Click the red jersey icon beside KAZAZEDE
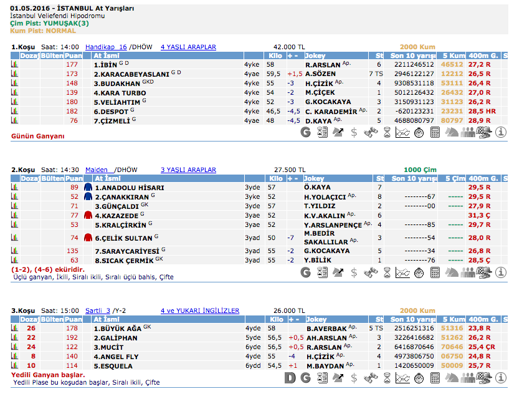The width and height of the screenshot is (532, 399). pyautogui.click(x=88, y=215)
